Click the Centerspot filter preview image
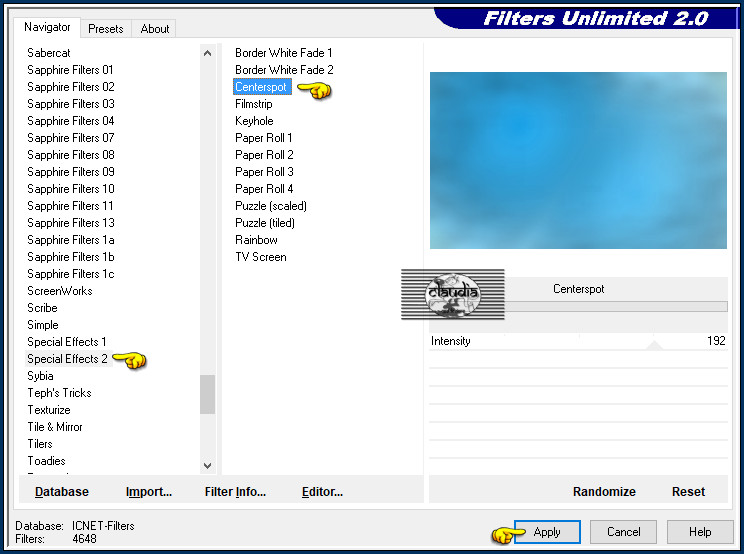 point(578,160)
